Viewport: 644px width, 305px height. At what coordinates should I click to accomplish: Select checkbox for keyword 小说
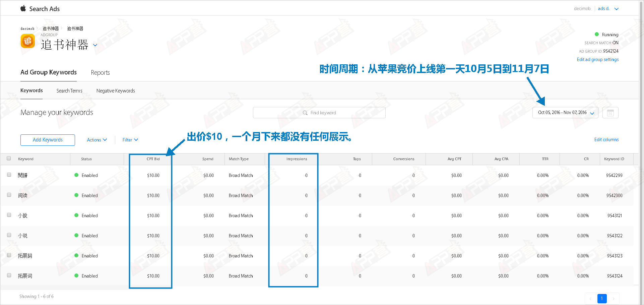9,235
